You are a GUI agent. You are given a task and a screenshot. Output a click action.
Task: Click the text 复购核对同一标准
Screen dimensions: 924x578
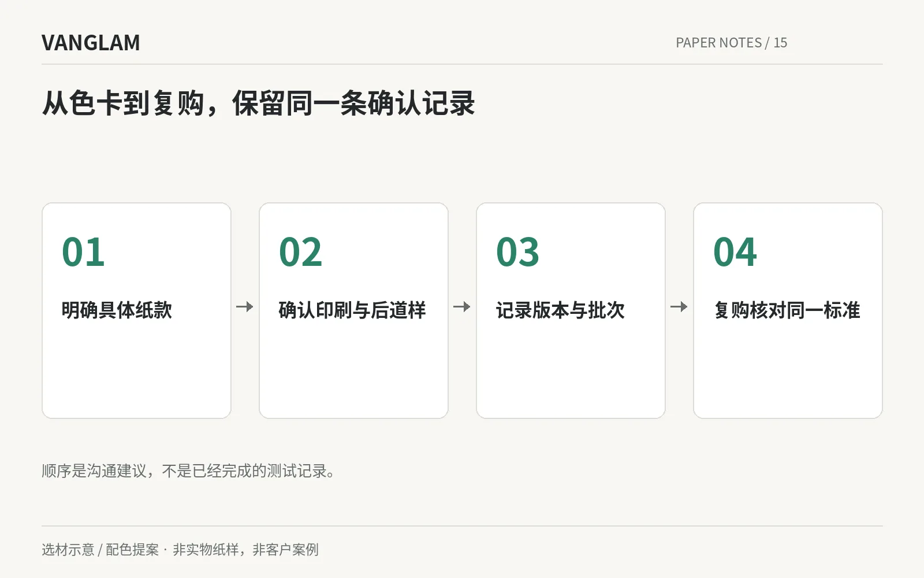(787, 310)
